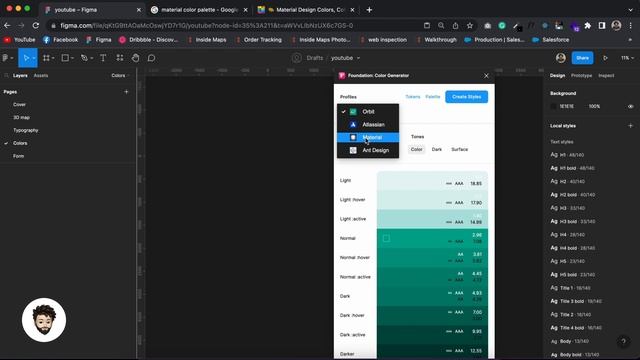
Task: Select the Move tool
Action: coord(26,58)
